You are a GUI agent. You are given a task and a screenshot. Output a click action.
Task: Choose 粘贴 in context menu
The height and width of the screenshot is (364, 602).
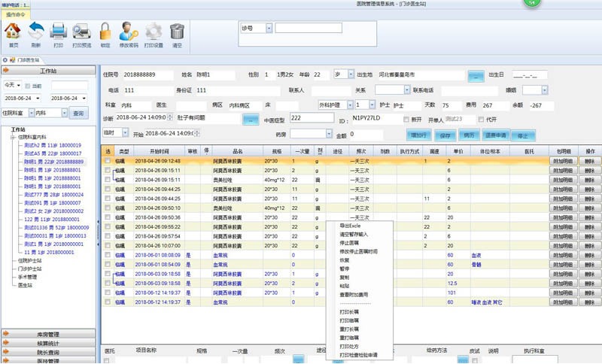[x=345, y=286]
